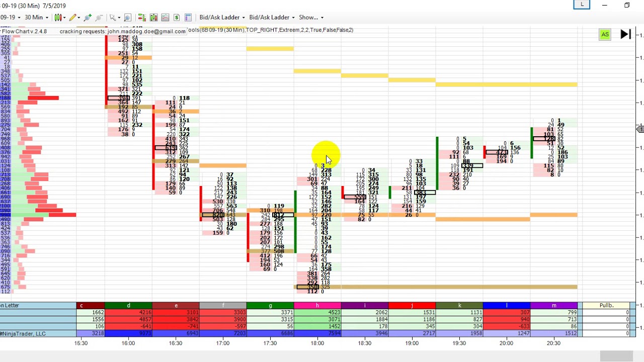This screenshot has height=362, width=644.
Task: Open the Strategies dollar icon
Action: (177, 17)
